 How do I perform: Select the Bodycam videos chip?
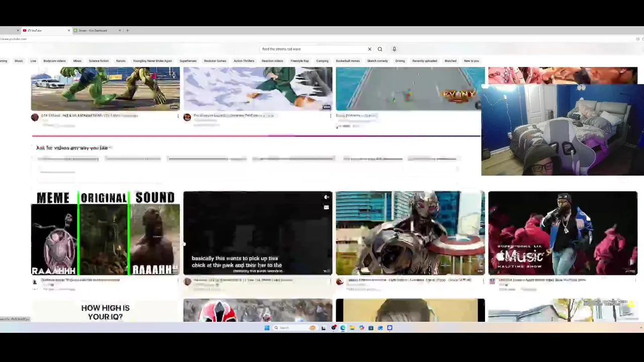(x=54, y=61)
